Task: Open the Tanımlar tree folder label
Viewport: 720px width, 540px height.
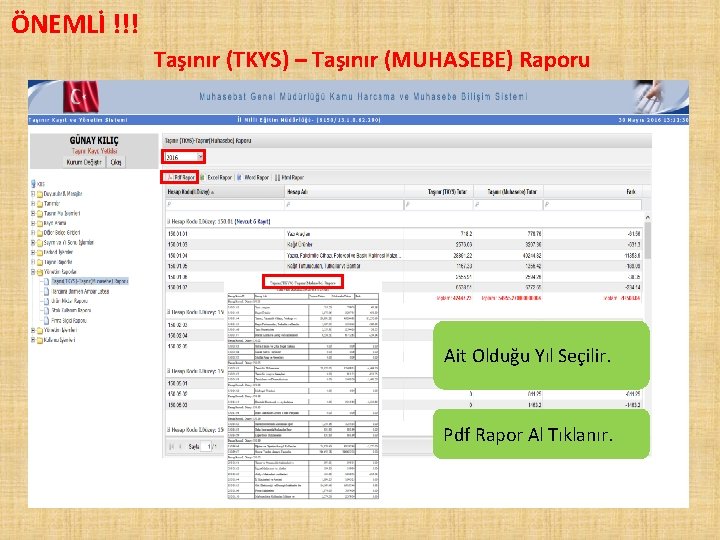Action: (x=52, y=203)
